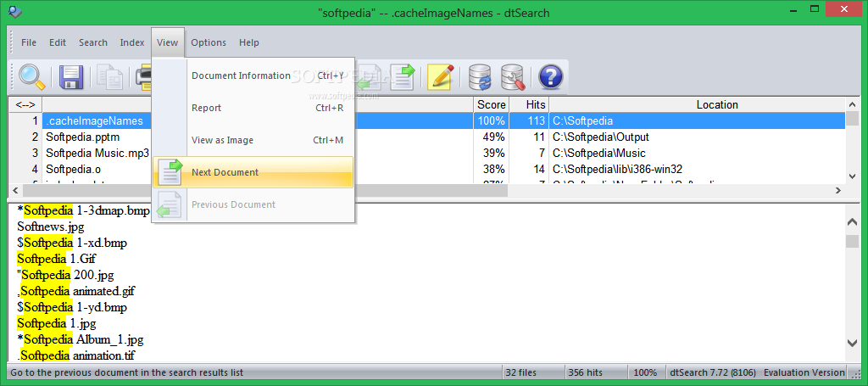Select the .cacheImageNames result row
This screenshot has width=868, height=386.
point(427,120)
